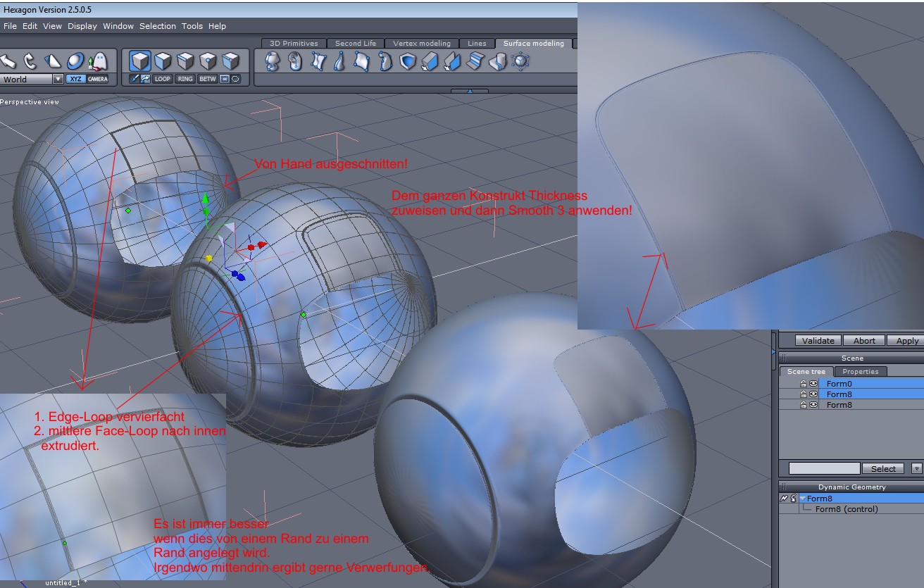This screenshot has width=924, height=588.
Task: Select the shield-shaped Thickness tool
Action: (x=408, y=61)
